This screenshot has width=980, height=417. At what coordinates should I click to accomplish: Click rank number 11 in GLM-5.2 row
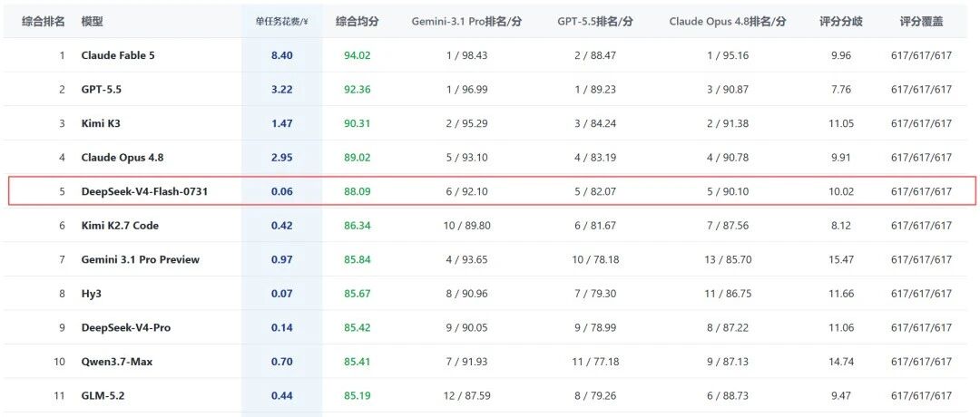click(x=61, y=395)
